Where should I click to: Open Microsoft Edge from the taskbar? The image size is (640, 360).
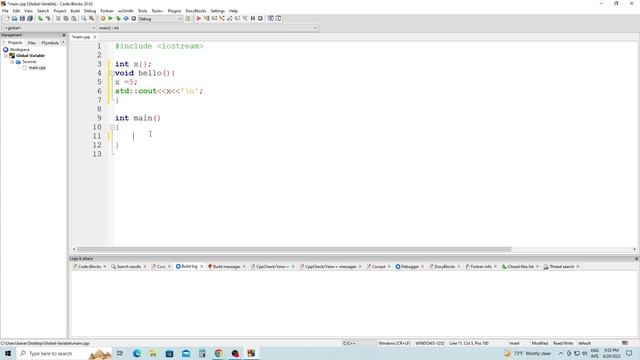[137, 353]
